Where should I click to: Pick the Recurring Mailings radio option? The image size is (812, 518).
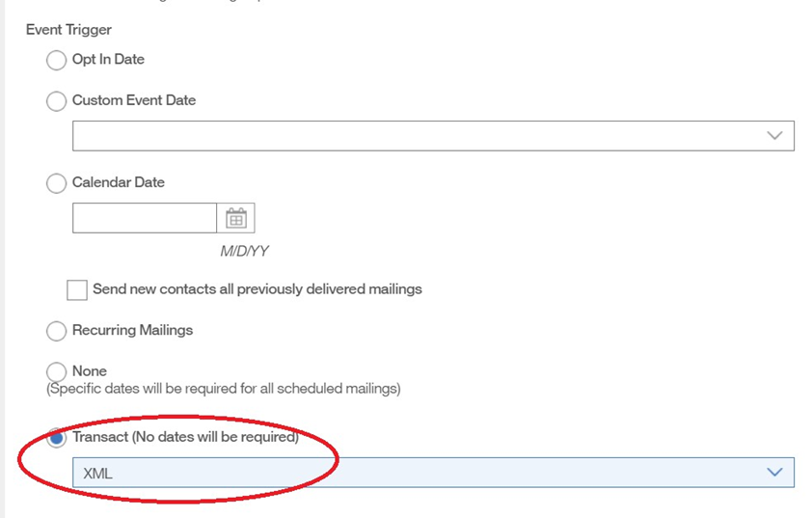point(57,331)
